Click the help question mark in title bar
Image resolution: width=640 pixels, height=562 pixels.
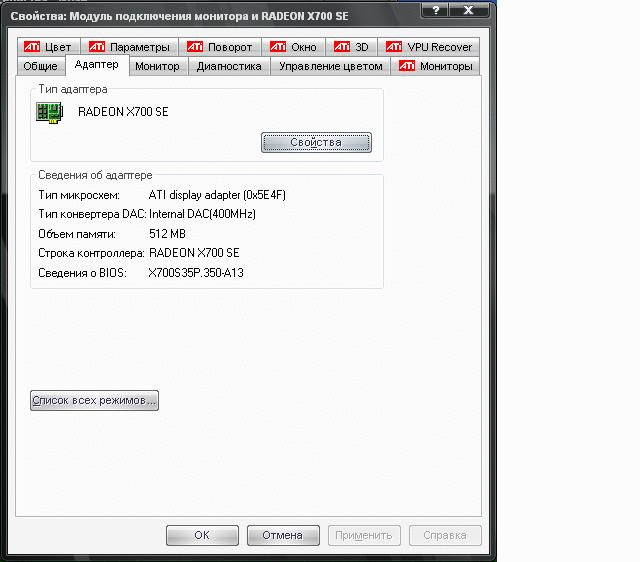pos(435,9)
